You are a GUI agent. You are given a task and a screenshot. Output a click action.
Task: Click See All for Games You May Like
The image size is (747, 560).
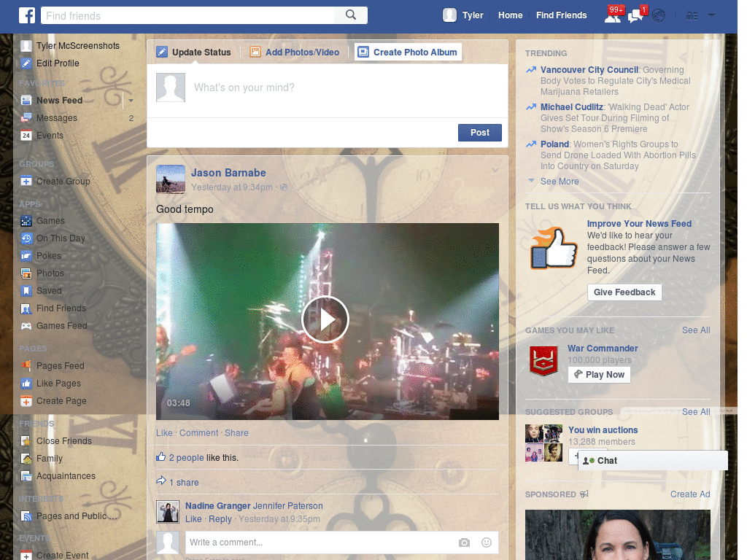(x=695, y=330)
